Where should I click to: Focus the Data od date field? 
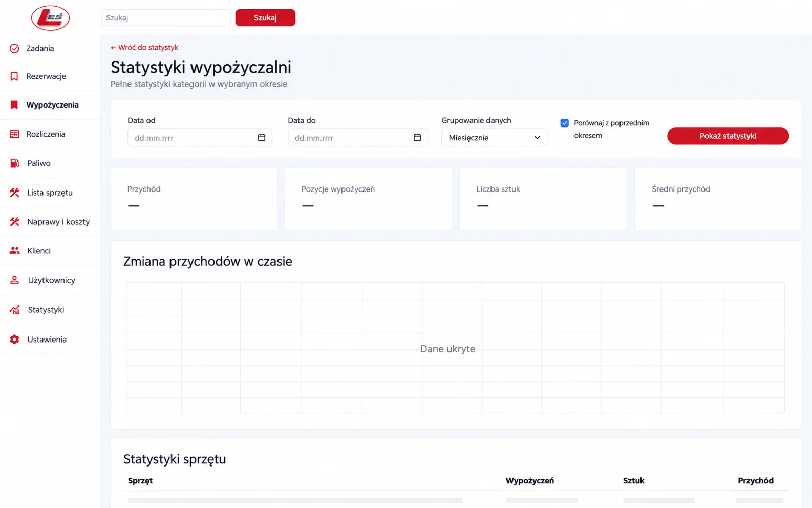click(x=200, y=138)
